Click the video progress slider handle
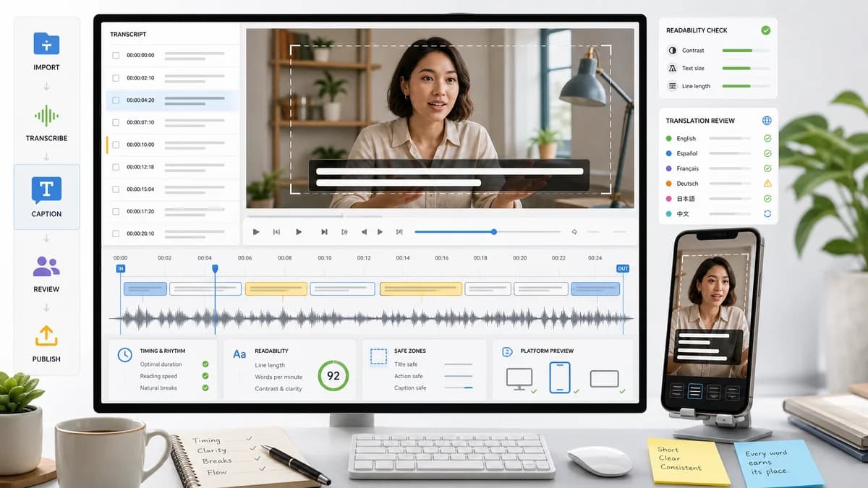The width and height of the screenshot is (868, 488). tap(494, 232)
